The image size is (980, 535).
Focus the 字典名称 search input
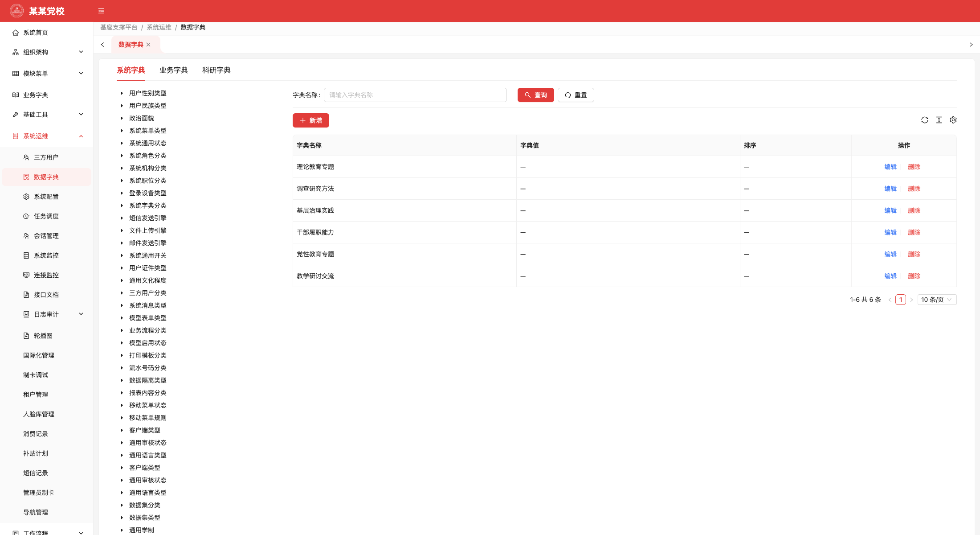pos(415,95)
